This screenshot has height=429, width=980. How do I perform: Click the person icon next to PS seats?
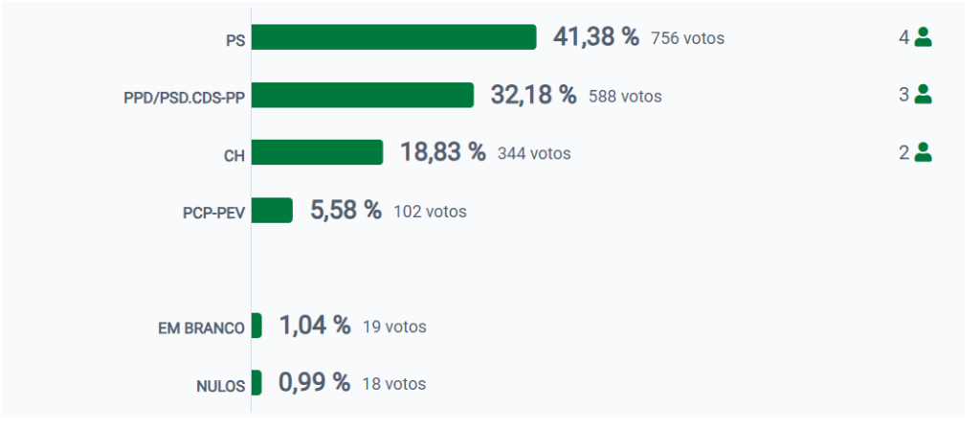click(923, 37)
